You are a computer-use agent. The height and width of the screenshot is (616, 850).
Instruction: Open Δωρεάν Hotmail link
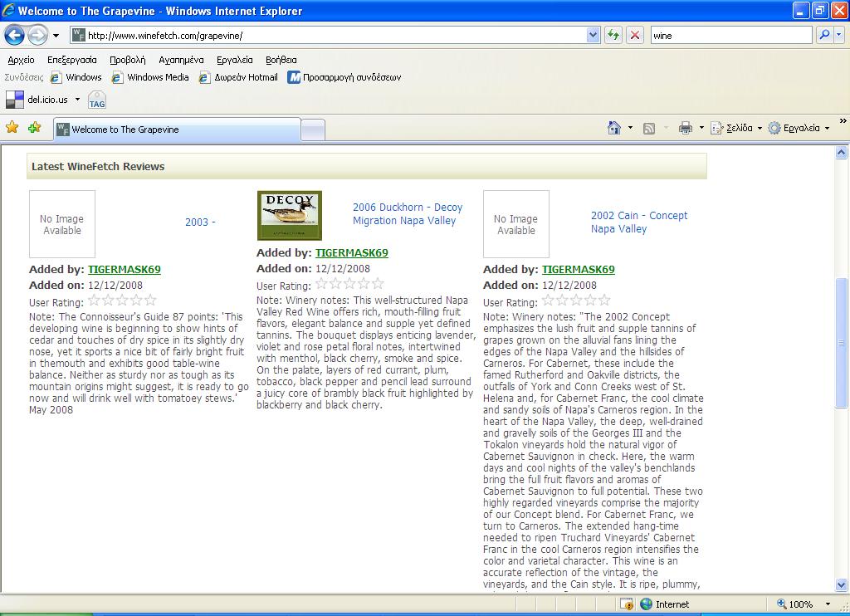[238, 77]
